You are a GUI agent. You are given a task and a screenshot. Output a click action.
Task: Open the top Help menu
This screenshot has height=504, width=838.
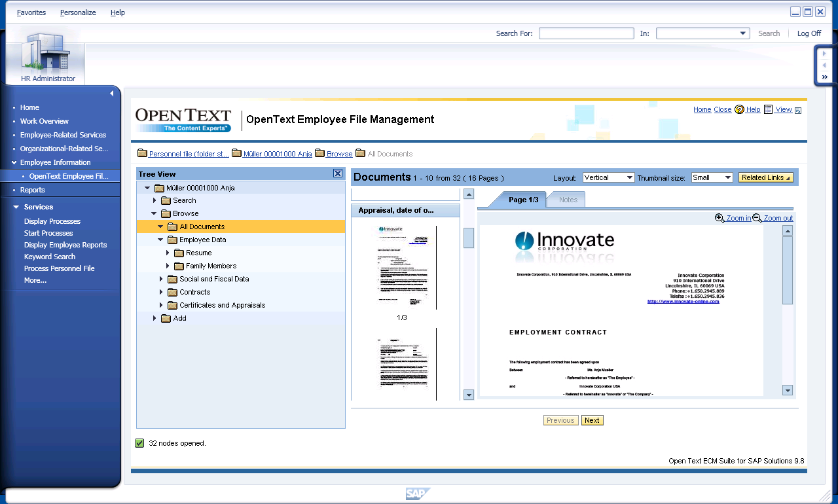pos(118,12)
